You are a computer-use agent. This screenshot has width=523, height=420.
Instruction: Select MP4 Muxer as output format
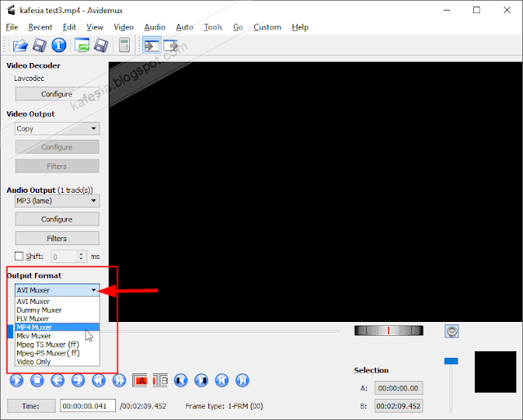coord(57,328)
